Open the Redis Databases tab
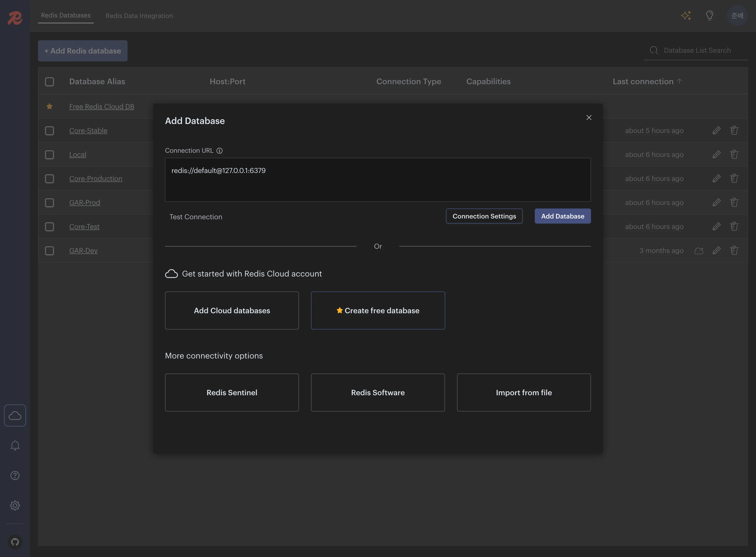This screenshot has width=756, height=557. pyautogui.click(x=66, y=15)
